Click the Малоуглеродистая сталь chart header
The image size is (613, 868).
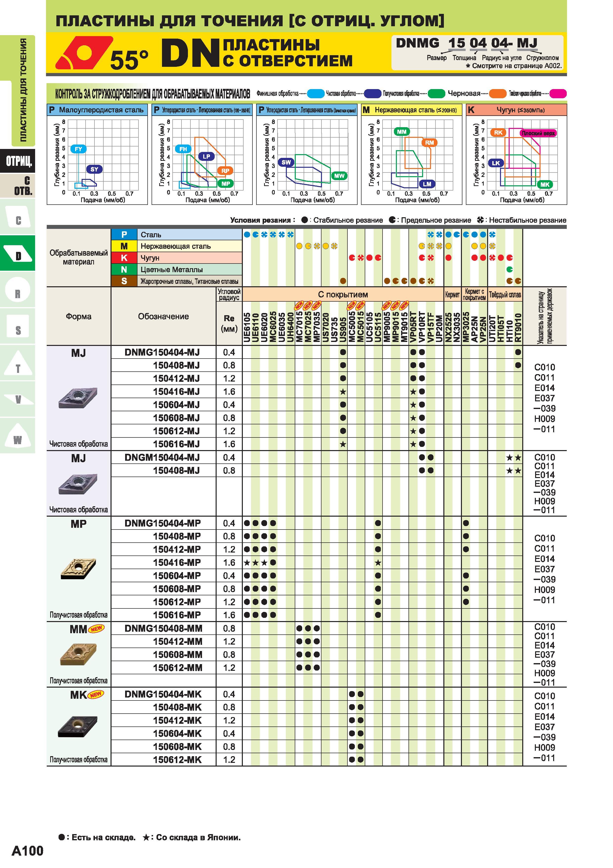(x=97, y=110)
